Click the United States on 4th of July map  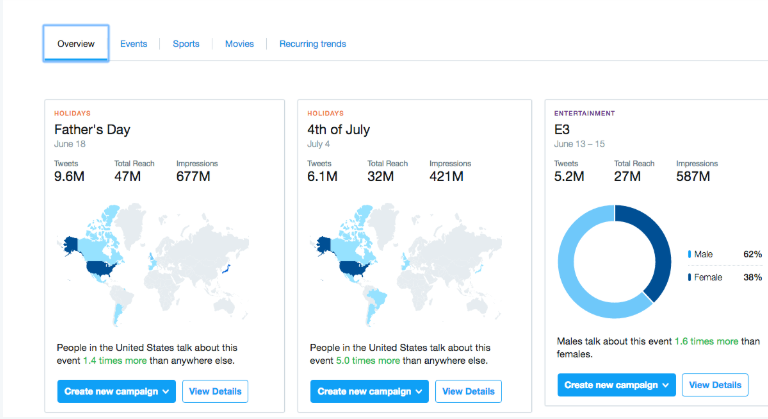pyautogui.click(x=352, y=266)
